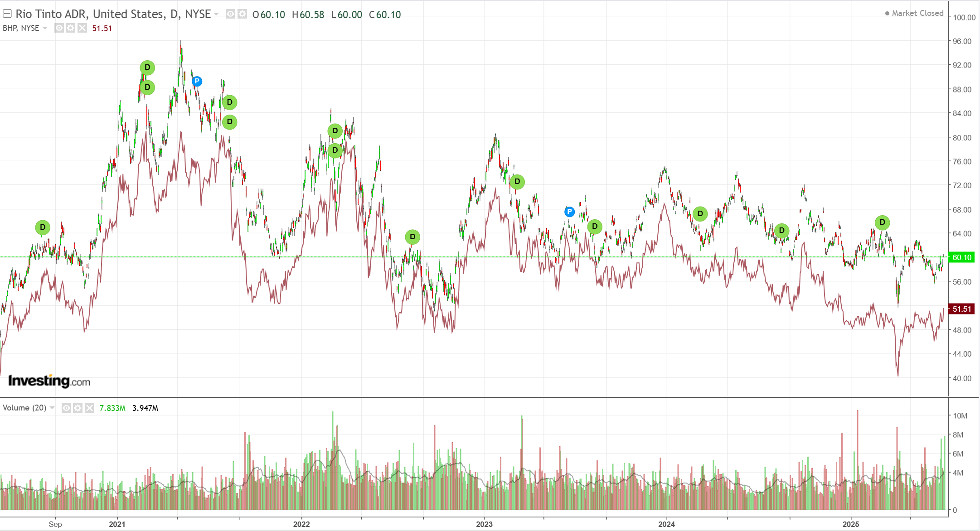
Task: Toggle visibility of BHP comparison line
Action: point(59,28)
